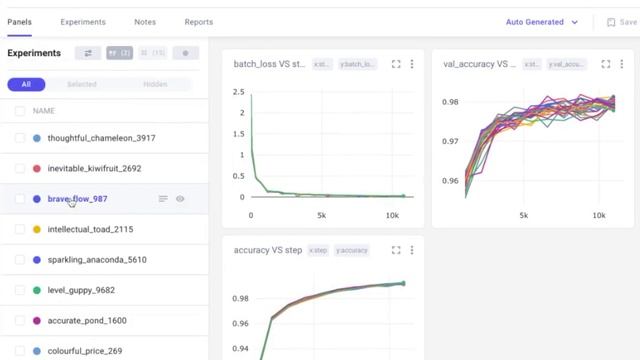The height and width of the screenshot is (360, 640).
Task: Click the blue color dot of thoughtful_chameleon_3917
Action: (x=37, y=138)
